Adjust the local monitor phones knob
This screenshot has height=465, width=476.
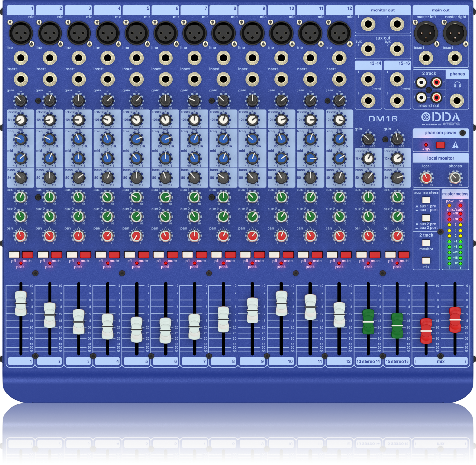pyautogui.click(x=455, y=178)
